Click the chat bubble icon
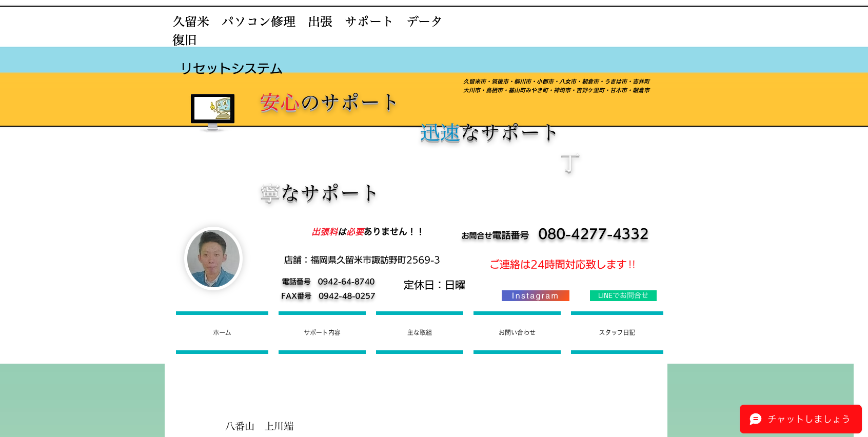Image resolution: width=868 pixels, height=437 pixels. (756, 419)
